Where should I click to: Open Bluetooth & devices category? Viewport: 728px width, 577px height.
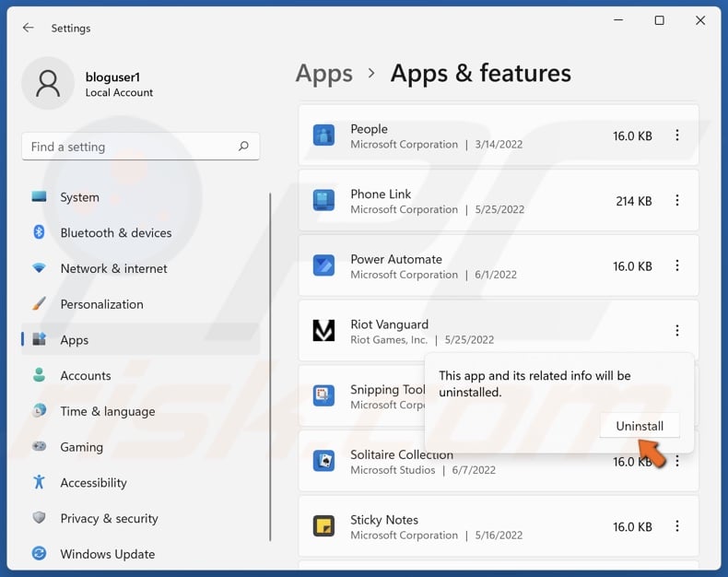141,233
